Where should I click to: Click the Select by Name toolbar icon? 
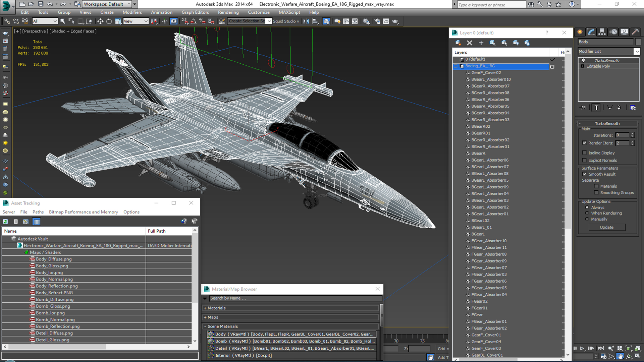coord(71,21)
